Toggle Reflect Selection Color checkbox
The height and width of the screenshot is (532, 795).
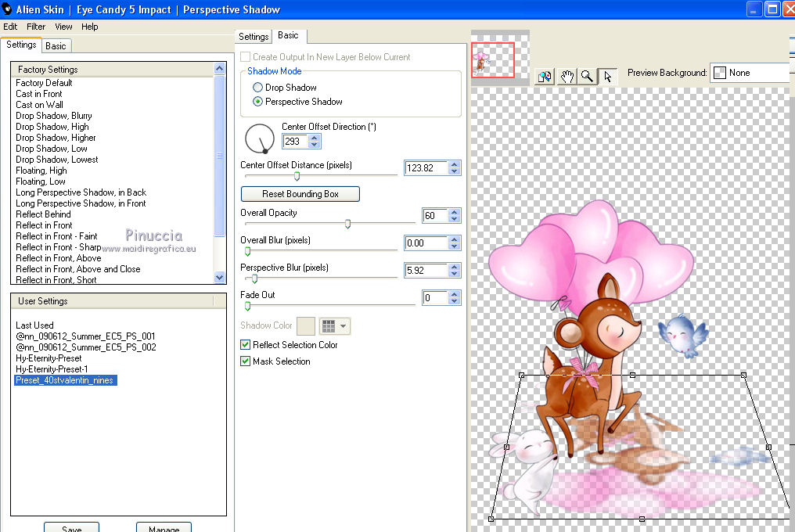point(246,345)
